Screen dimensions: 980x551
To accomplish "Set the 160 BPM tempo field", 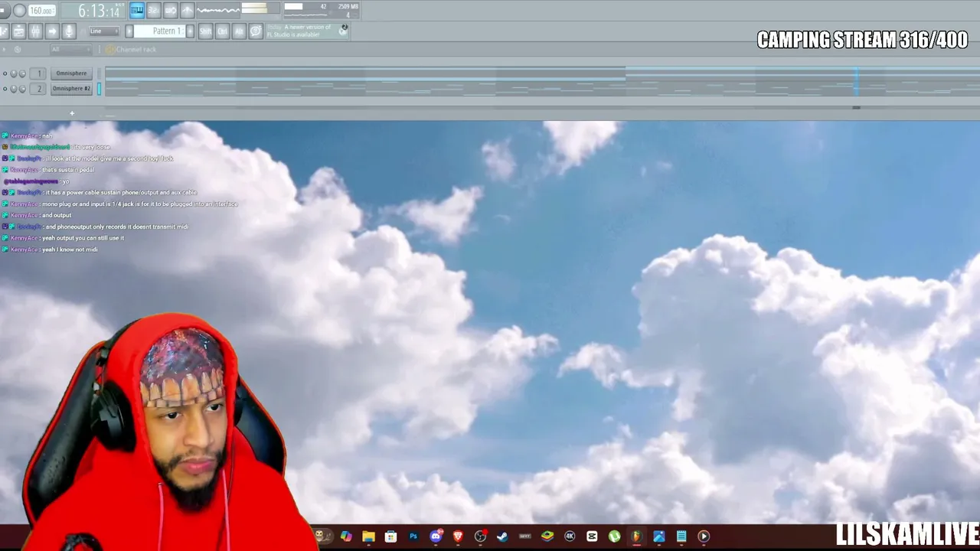I will 42,11.
